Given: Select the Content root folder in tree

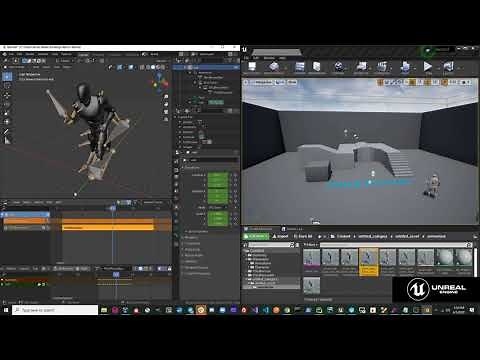Looking at the screenshot, I should point(257,251).
